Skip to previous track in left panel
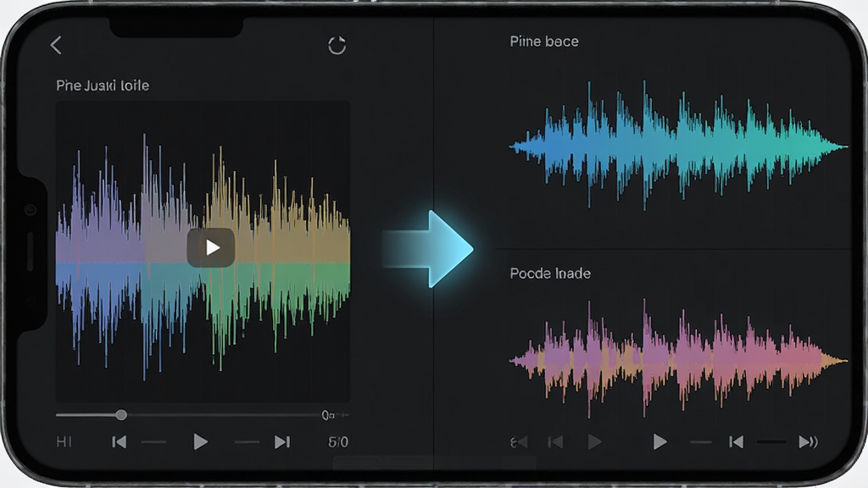This screenshot has width=868, height=488. 119,441
